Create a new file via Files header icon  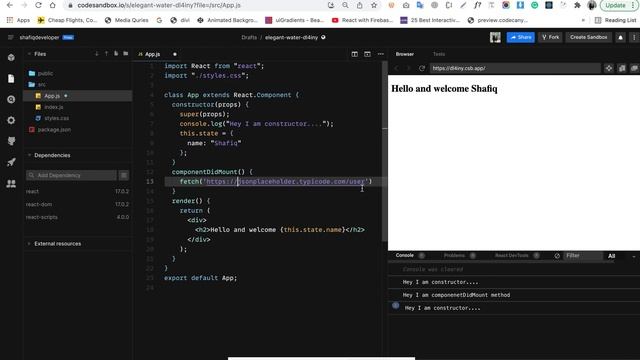point(116,54)
